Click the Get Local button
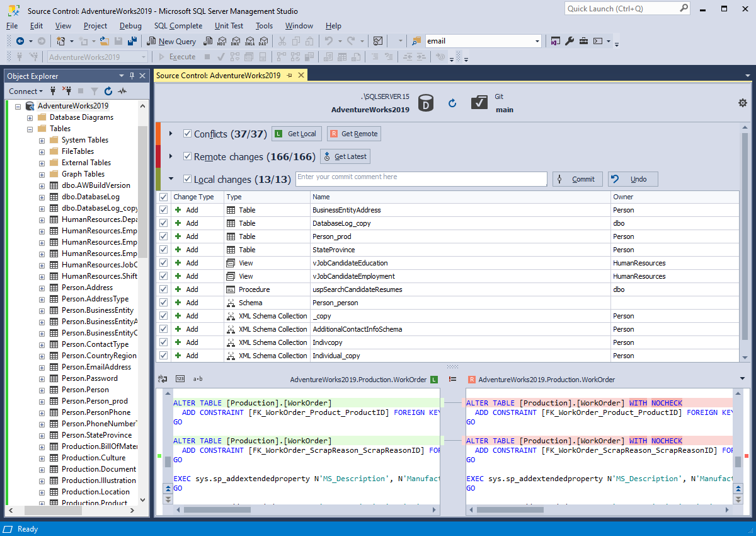Image resolution: width=756 pixels, height=536 pixels. coord(296,133)
